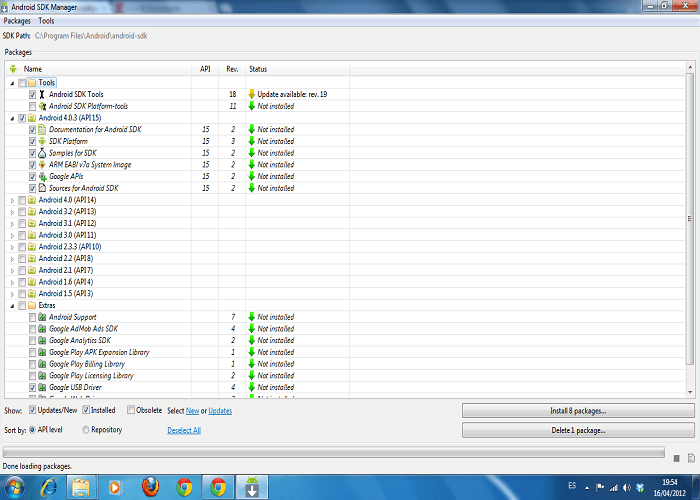Click the Android SDK Platform-tools icon

coord(42,106)
